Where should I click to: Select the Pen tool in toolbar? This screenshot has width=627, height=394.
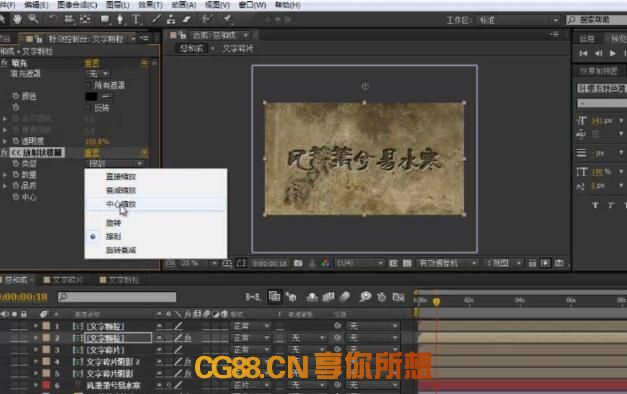click(120, 19)
